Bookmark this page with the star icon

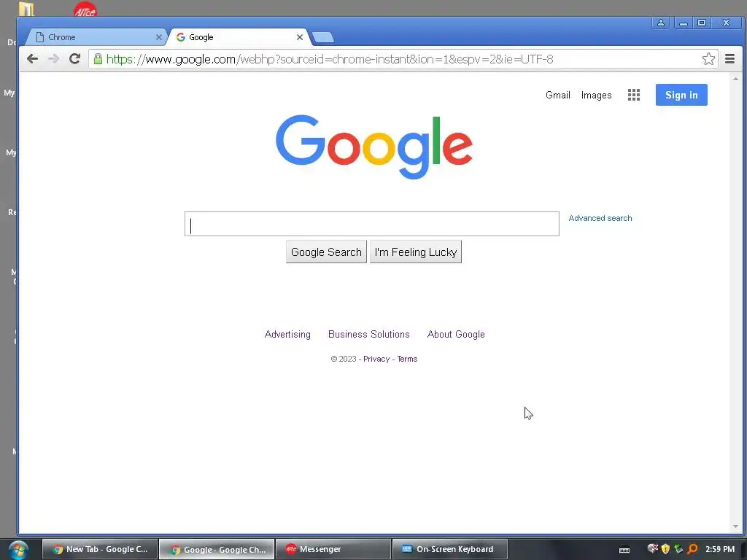(708, 59)
